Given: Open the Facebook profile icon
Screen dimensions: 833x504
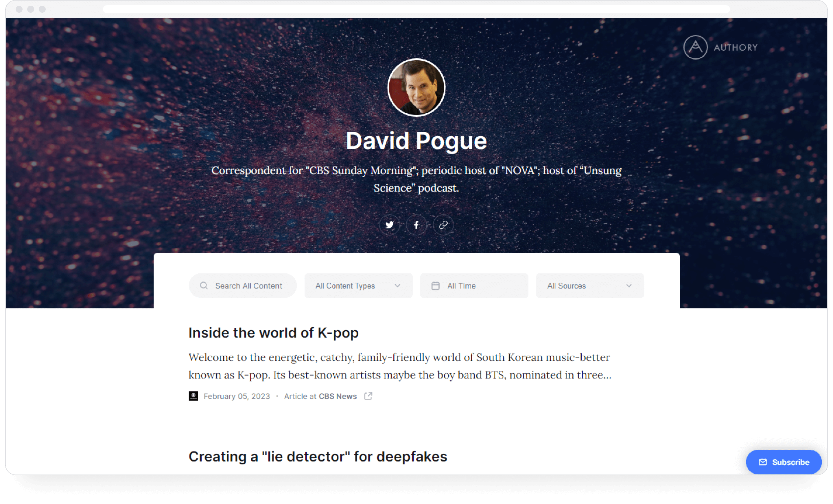Looking at the screenshot, I should pyautogui.click(x=416, y=225).
